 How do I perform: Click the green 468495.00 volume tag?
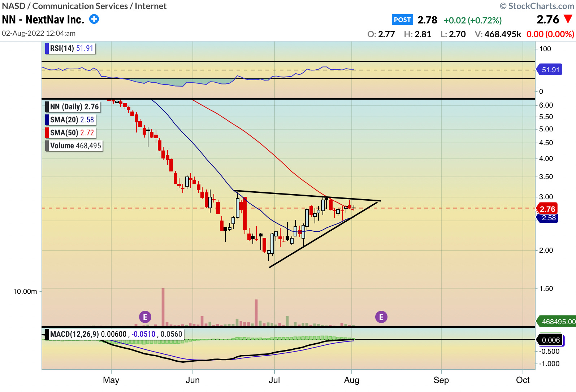pos(556,322)
